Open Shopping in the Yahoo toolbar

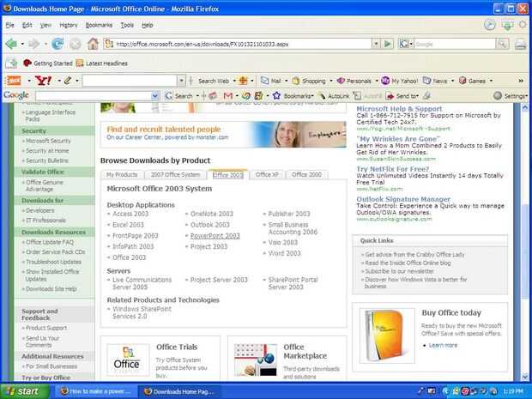point(309,81)
